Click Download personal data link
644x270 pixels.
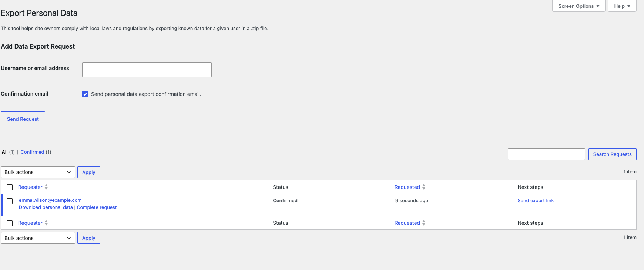tap(46, 207)
